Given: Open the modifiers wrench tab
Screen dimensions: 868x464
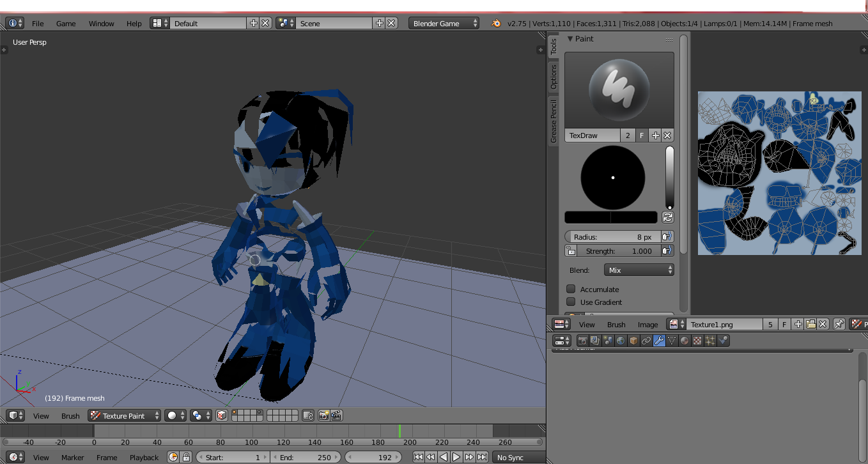Looking at the screenshot, I should coord(659,341).
